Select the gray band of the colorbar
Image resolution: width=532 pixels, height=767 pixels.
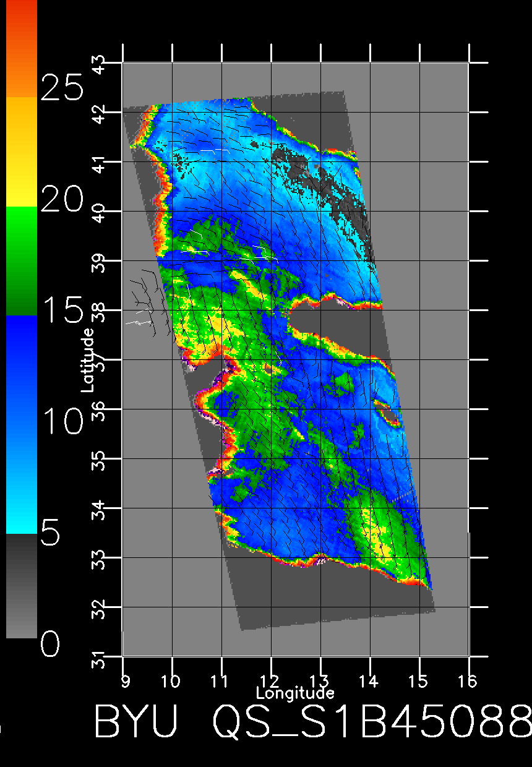22,585
